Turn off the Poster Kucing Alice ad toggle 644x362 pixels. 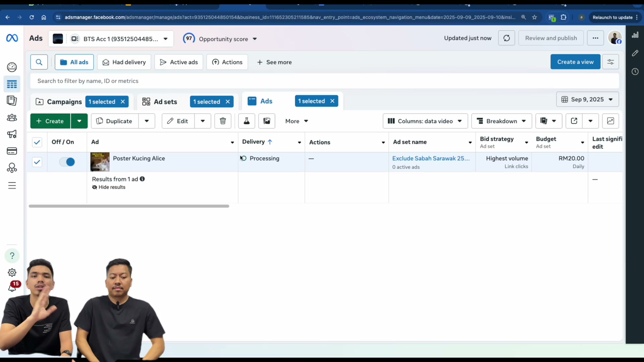[x=67, y=162]
